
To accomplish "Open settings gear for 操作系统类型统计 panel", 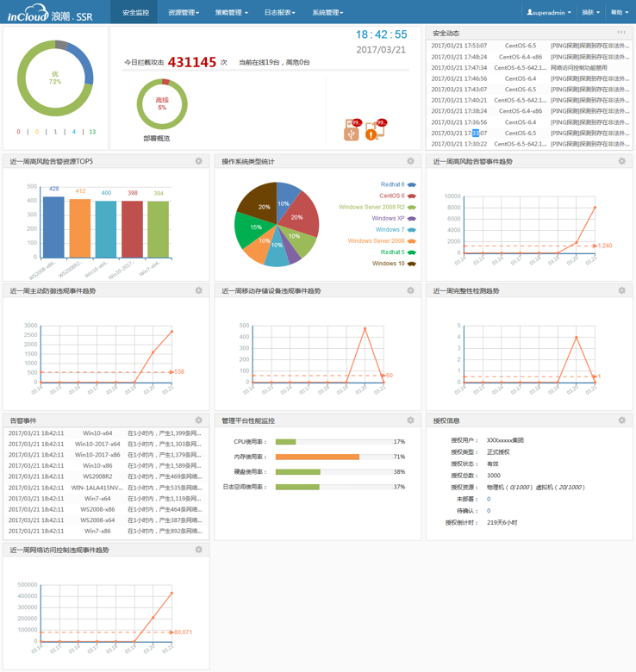I will [x=410, y=161].
